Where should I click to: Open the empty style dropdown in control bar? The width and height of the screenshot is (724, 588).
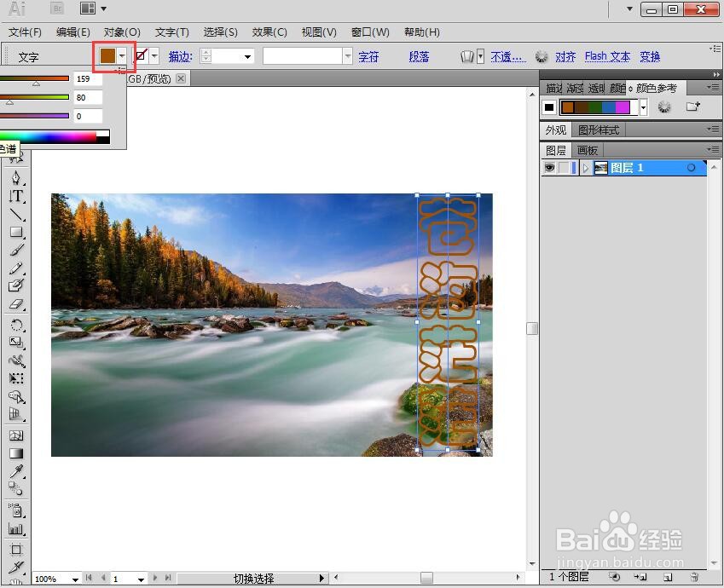[348, 56]
